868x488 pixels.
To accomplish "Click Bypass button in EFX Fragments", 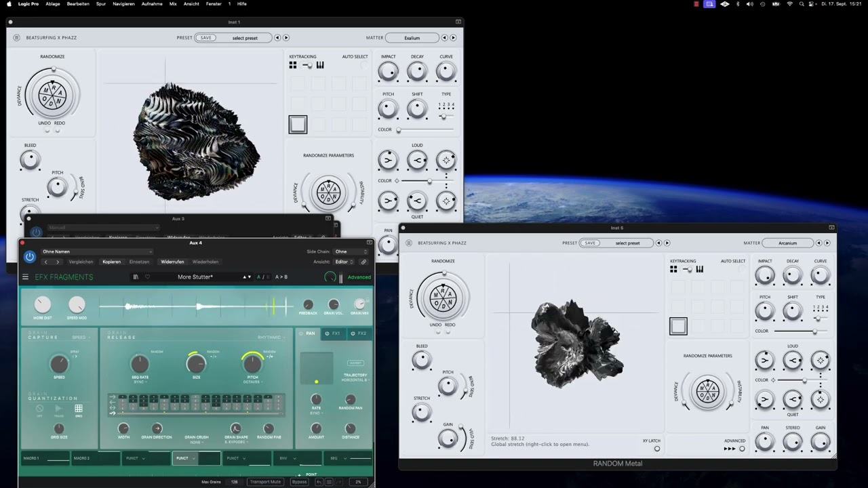I will 299,482.
